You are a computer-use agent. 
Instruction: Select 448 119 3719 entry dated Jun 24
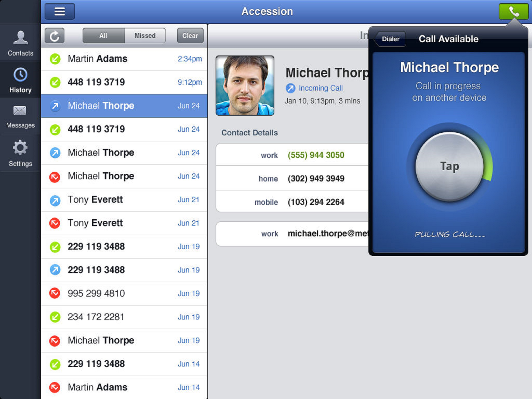(124, 129)
